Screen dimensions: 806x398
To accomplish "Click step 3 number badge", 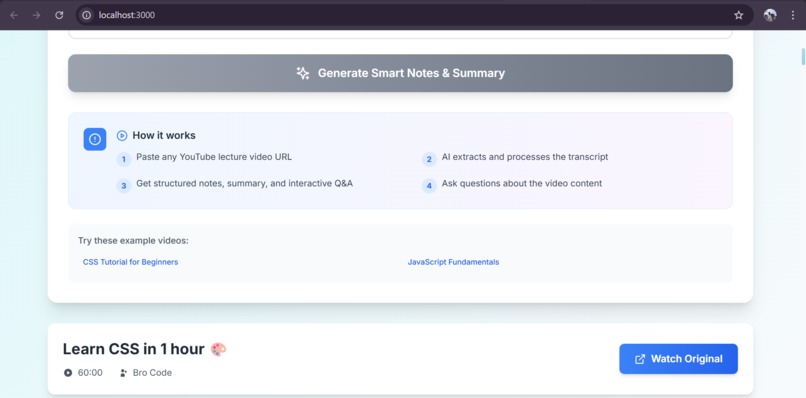I will [124, 186].
